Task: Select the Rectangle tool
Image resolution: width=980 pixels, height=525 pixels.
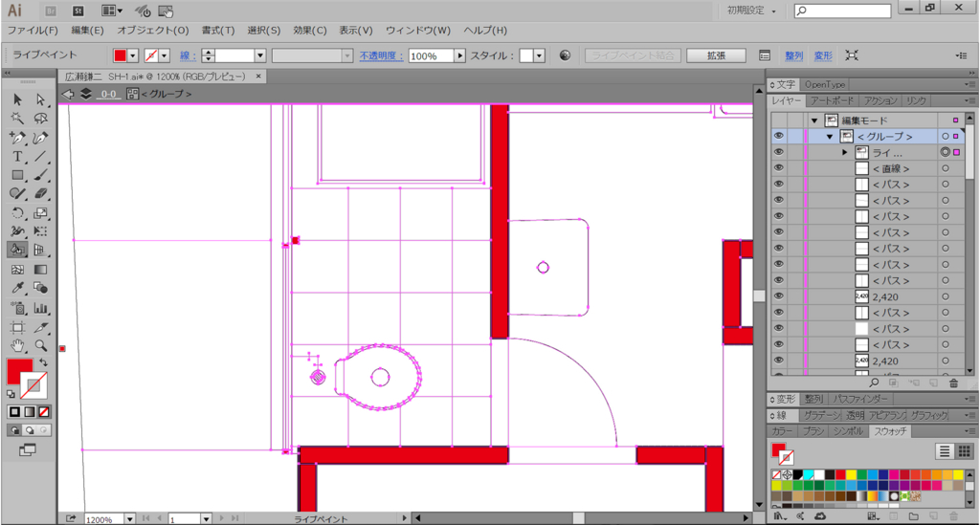Action: tap(17, 175)
